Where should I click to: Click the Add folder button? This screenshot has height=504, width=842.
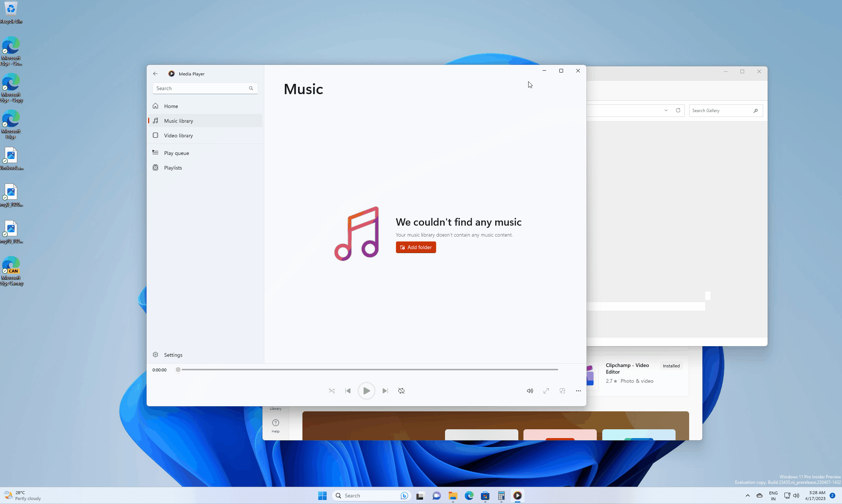tap(415, 247)
